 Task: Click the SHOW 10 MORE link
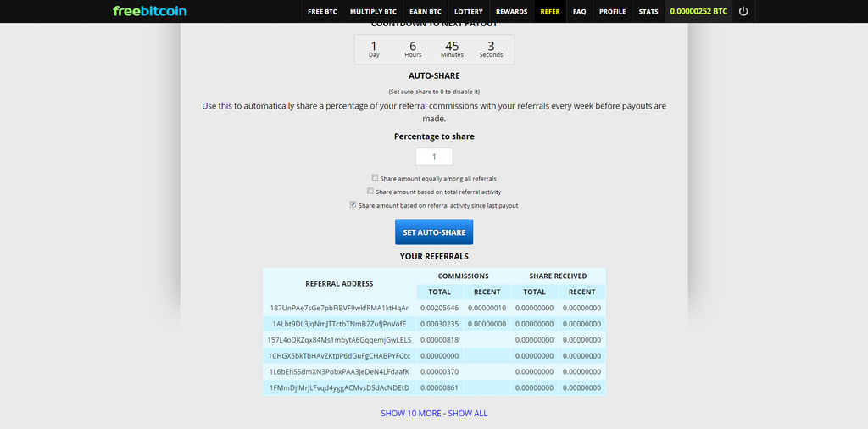(411, 413)
